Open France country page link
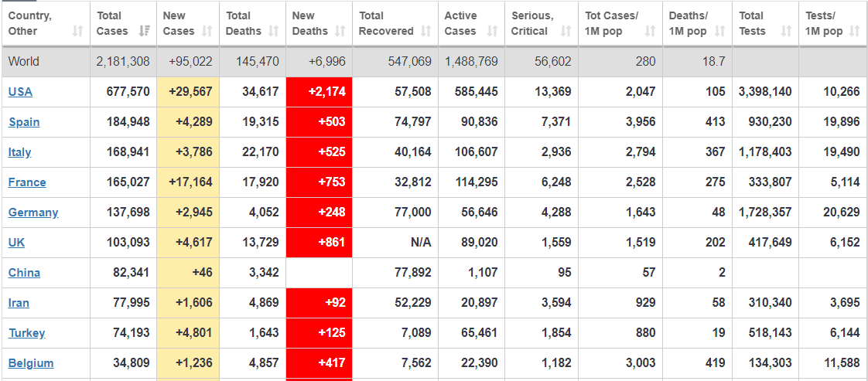Image resolution: width=868 pixels, height=381 pixels. (27, 182)
